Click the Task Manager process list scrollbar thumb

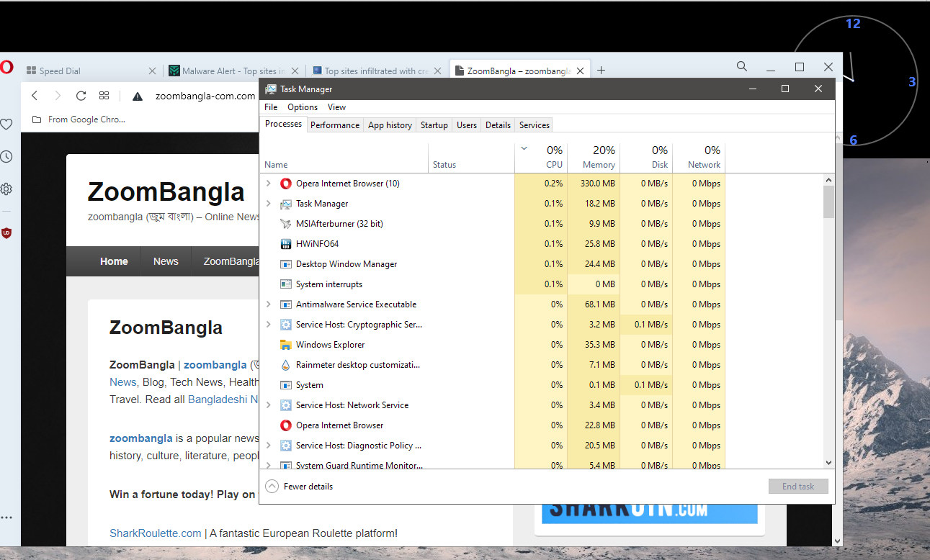[x=828, y=202]
